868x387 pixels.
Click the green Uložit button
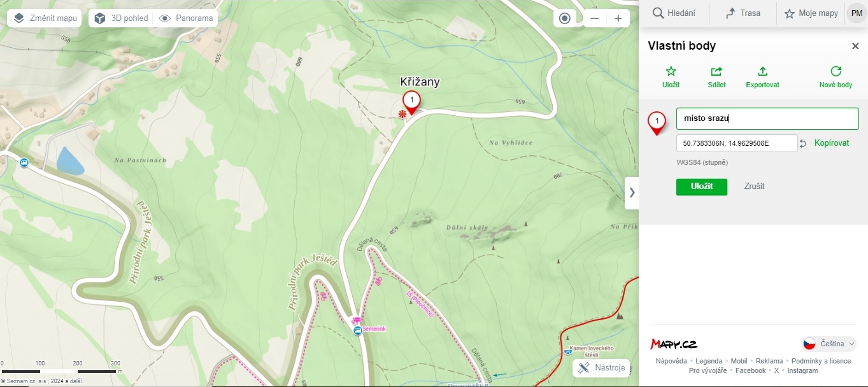pos(702,186)
